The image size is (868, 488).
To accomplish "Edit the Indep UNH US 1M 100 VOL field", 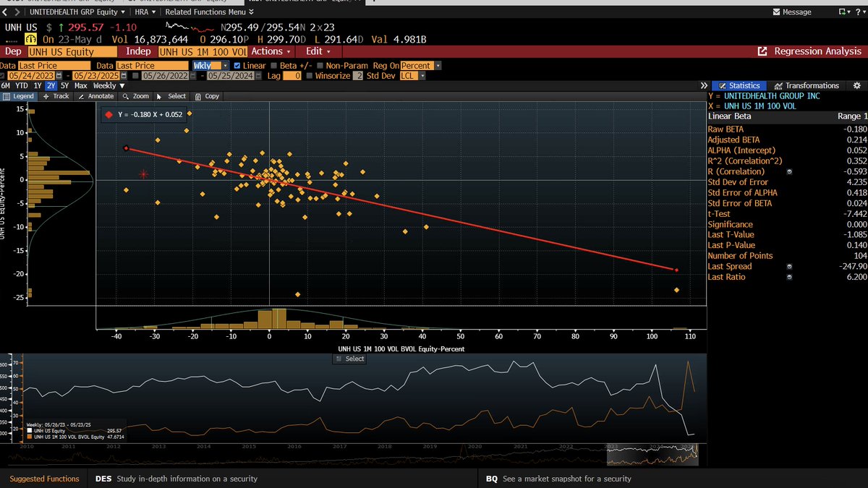I will click(x=203, y=51).
